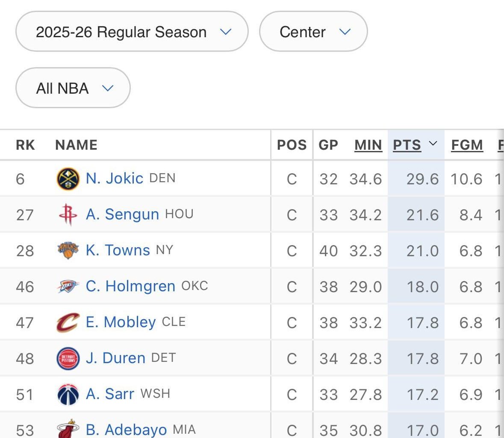The image size is (504, 438).
Task: Open A. Sengun player profile link
Action: tap(122, 214)
